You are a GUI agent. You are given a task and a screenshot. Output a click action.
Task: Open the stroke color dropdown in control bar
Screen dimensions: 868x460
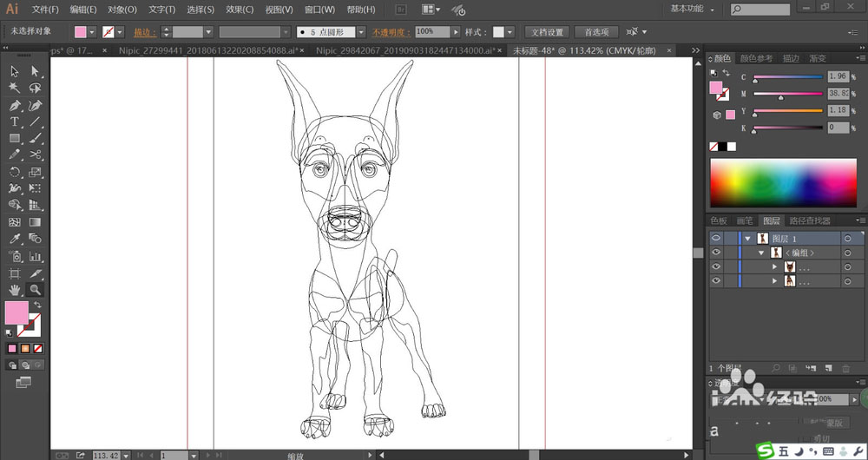[120, 32]
